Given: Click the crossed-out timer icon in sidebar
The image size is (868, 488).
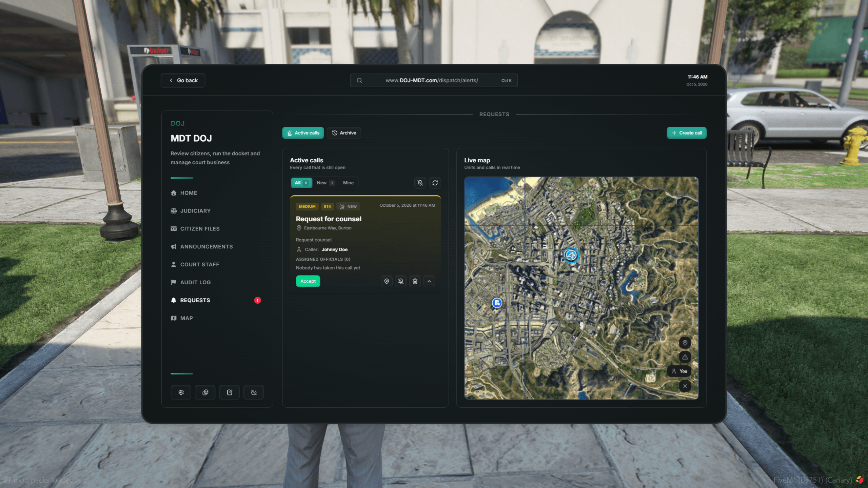Looking at the screenshot, I should 254,392.
